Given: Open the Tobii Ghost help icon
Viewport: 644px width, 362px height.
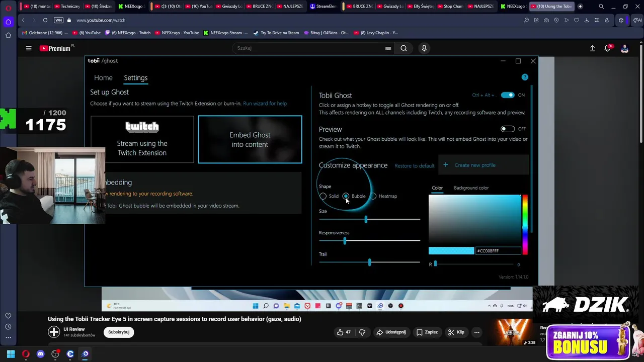Looking at the screenshot, I should [x=525, y=77].
